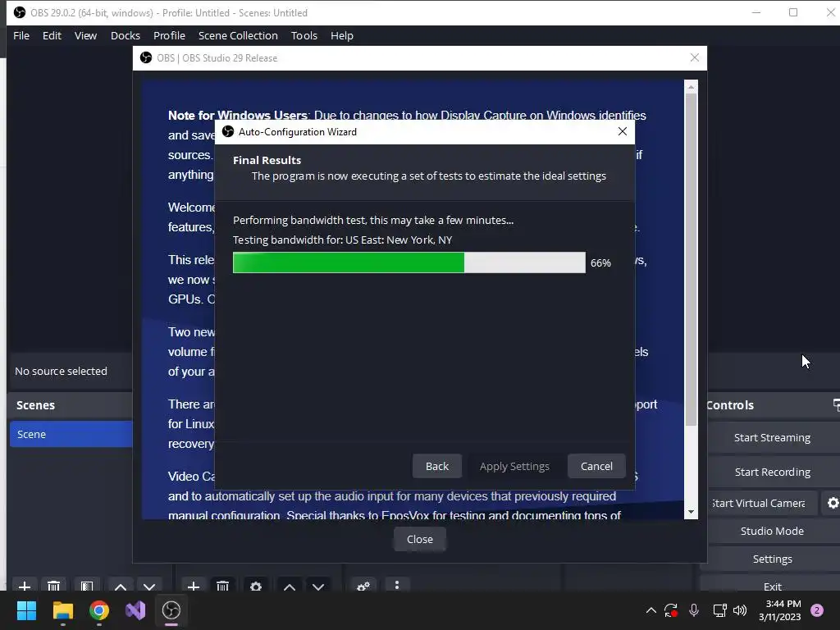Screen dimensions: 840x630
Task: Cancel the Auto-Configuration Wizard
Action: (x=596, y=466)
